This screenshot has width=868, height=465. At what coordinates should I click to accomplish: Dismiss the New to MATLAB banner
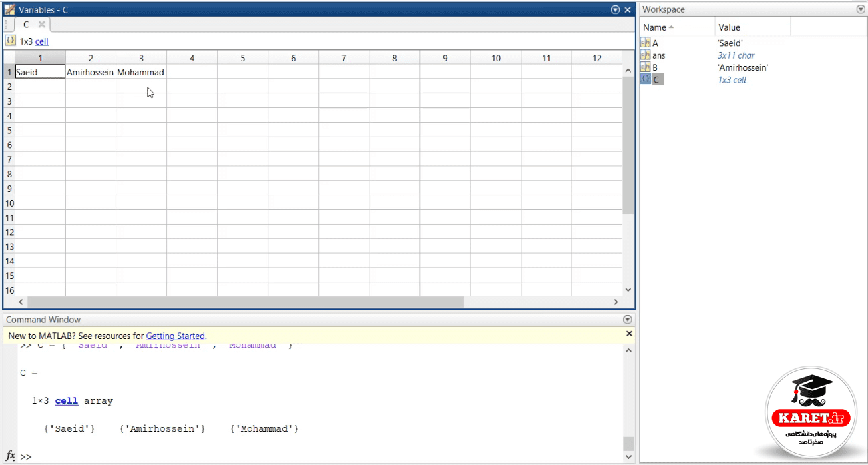click(x=629, y=334)
